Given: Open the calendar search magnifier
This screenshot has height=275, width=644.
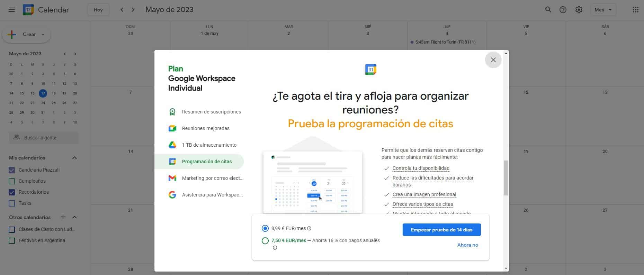Looking at the screenshot, I should pos(548,10).
